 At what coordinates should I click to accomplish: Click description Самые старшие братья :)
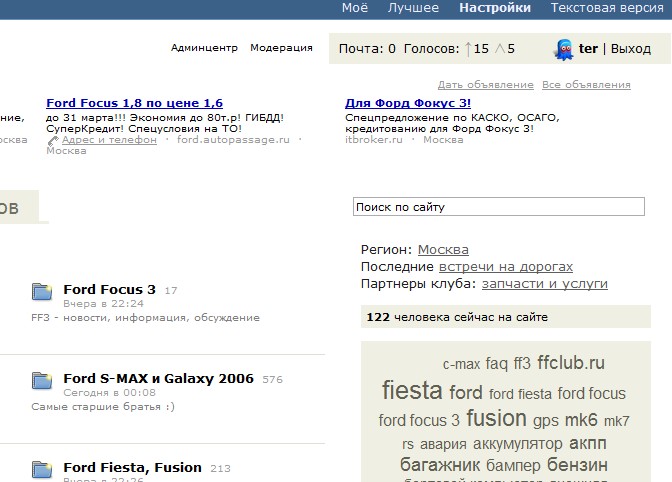pyautogui.click(x=103, y=407)
